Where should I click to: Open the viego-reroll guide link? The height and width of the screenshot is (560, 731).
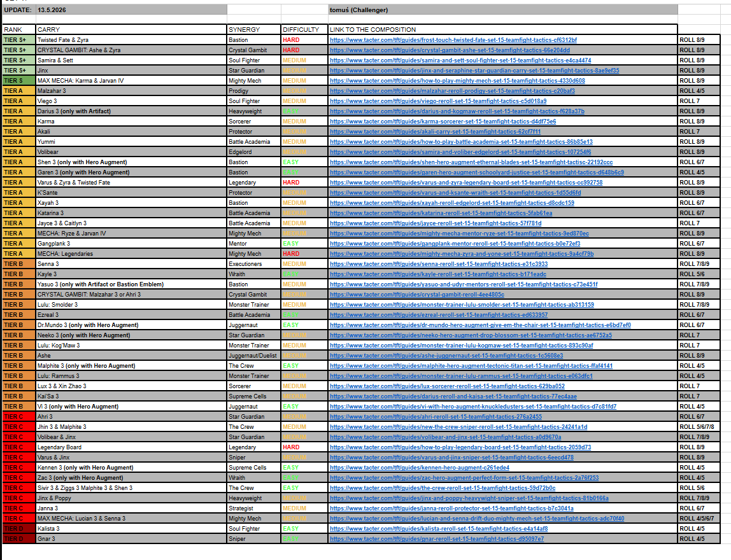pos(437,101)
